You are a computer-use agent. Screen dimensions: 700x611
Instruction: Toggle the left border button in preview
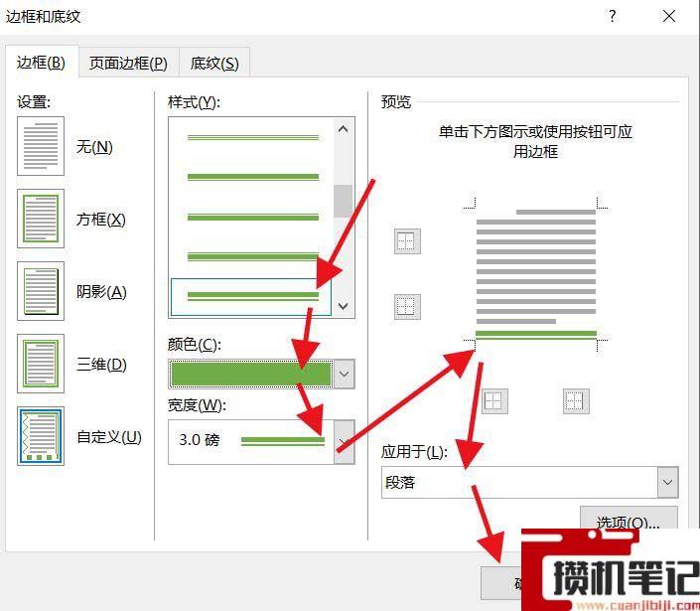pos(494,401)
